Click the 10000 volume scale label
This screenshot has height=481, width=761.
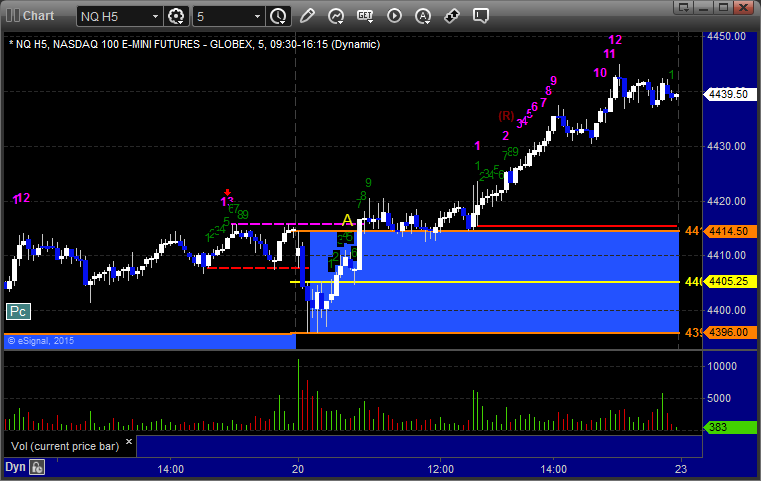[722, 366]
